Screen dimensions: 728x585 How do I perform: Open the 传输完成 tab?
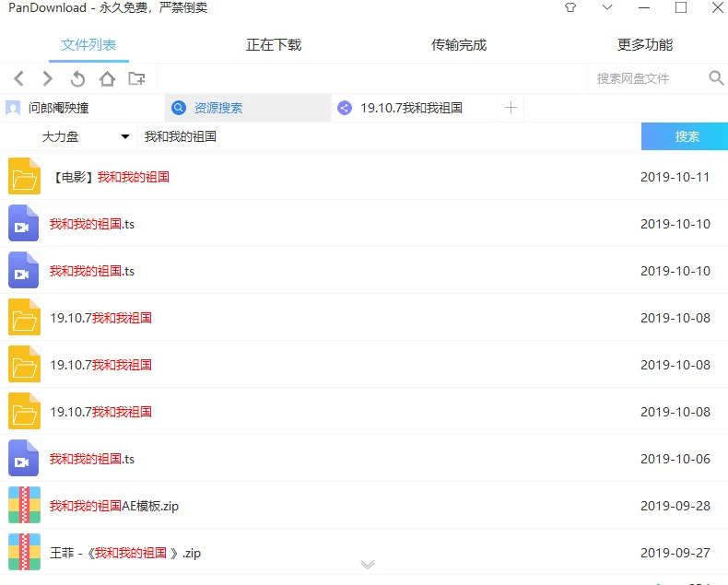pyautogui.click(x=459, y=45)
